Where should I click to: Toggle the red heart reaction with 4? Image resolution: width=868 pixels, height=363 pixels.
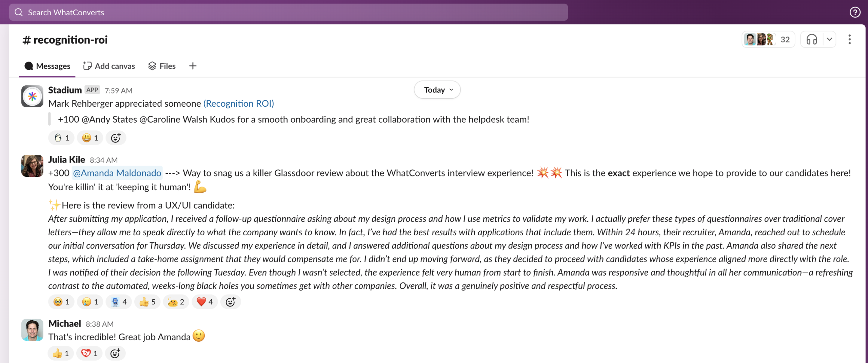coord(205,302)
